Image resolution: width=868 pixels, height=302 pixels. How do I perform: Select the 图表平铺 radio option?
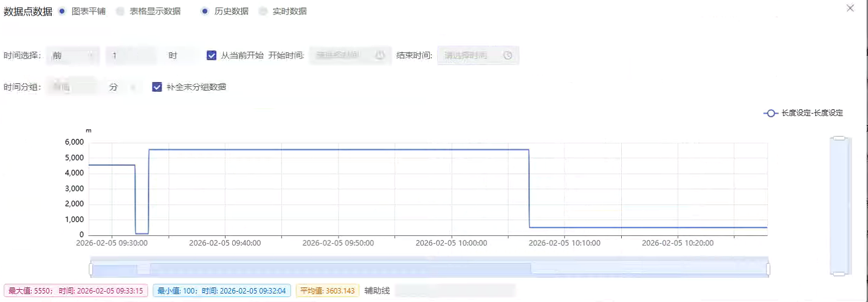(x=62, y=11)
